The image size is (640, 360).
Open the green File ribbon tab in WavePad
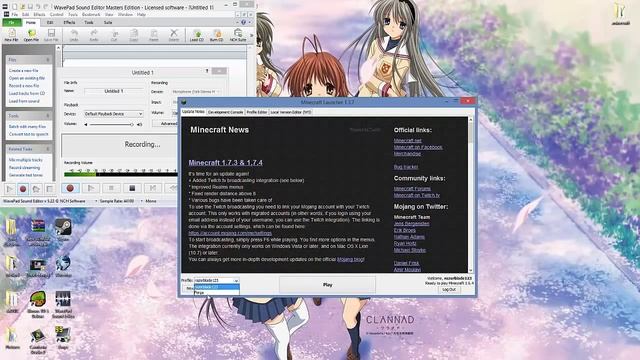tap(11, 22)
